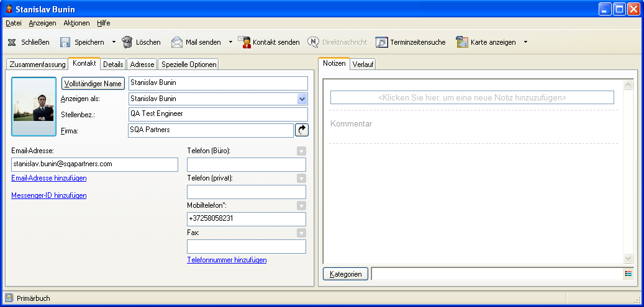
Task: Click Telefonnummer hinzufügen link
Action: coord(227,260)
